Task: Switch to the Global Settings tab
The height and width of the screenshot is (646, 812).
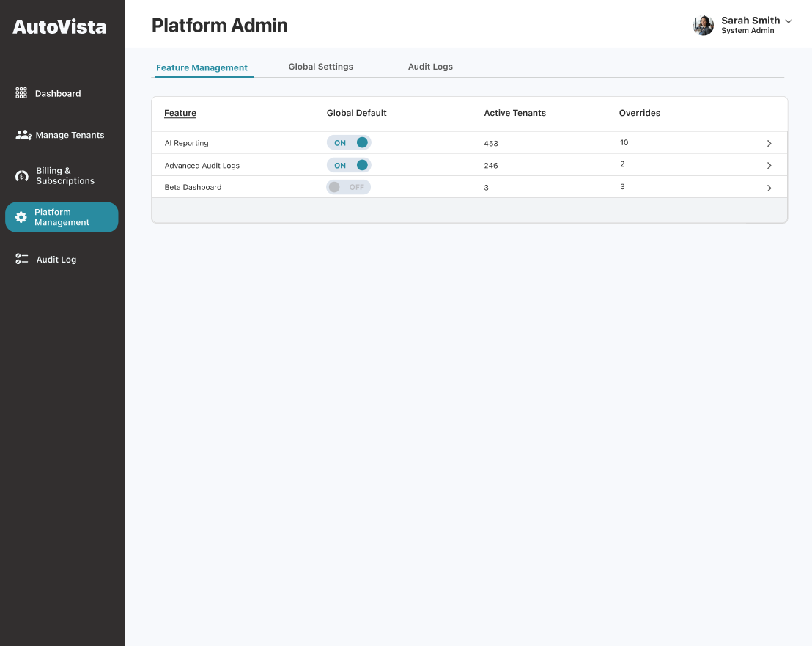Action: (320, 67)
